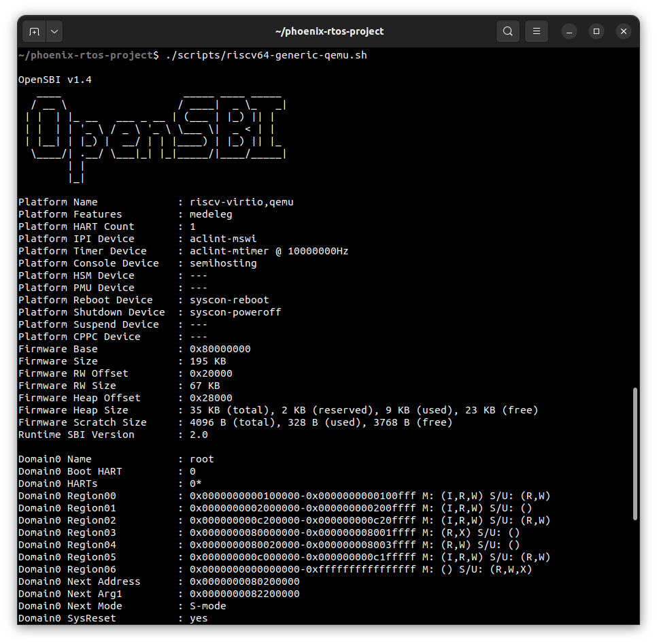Click the Domain0 Region05 address range

tap(303, 557)
